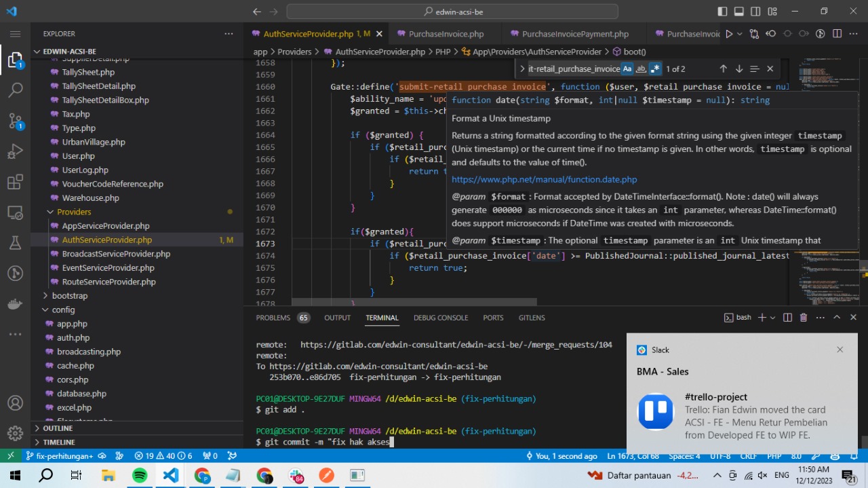Open the Manage settings gear
The width and height of the screenshot is (868, 488).
(x=15, y=433)
